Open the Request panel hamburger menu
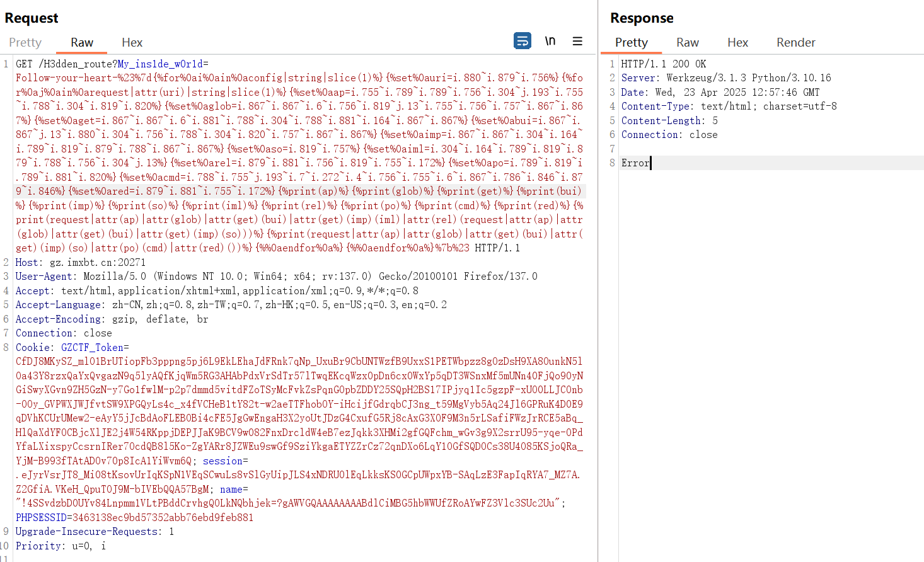Screen dimensions: 924x562 577,41
